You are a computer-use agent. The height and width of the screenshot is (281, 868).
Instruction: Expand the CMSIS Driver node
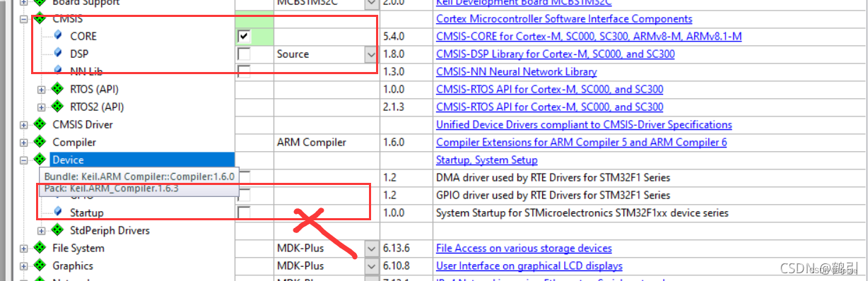(24, 124)
